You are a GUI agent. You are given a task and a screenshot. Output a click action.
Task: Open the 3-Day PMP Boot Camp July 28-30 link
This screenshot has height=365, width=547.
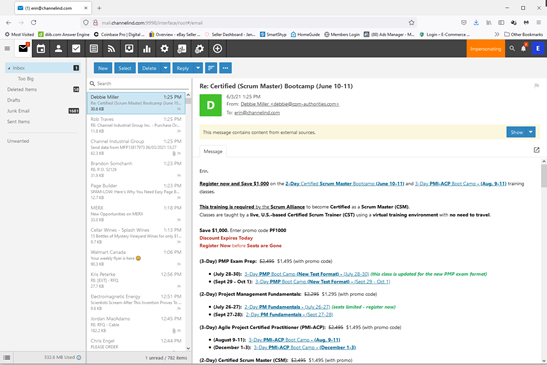click(x=306, y=274)
